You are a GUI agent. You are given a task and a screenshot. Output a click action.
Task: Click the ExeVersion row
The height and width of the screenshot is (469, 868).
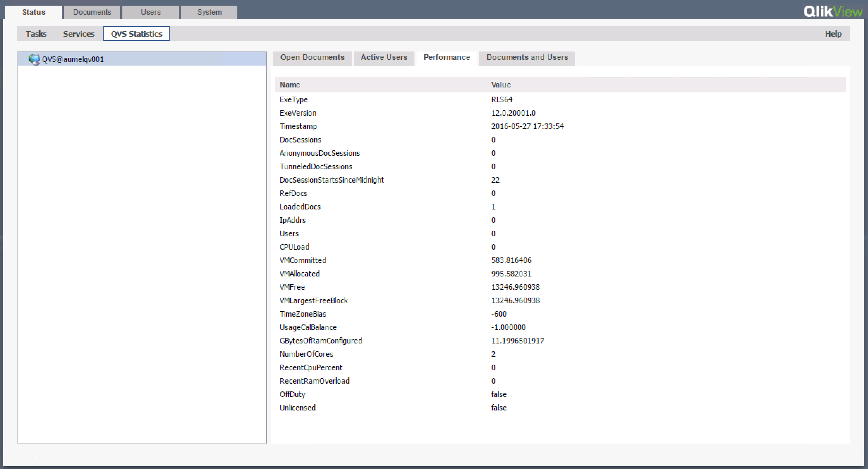[298, 113]
